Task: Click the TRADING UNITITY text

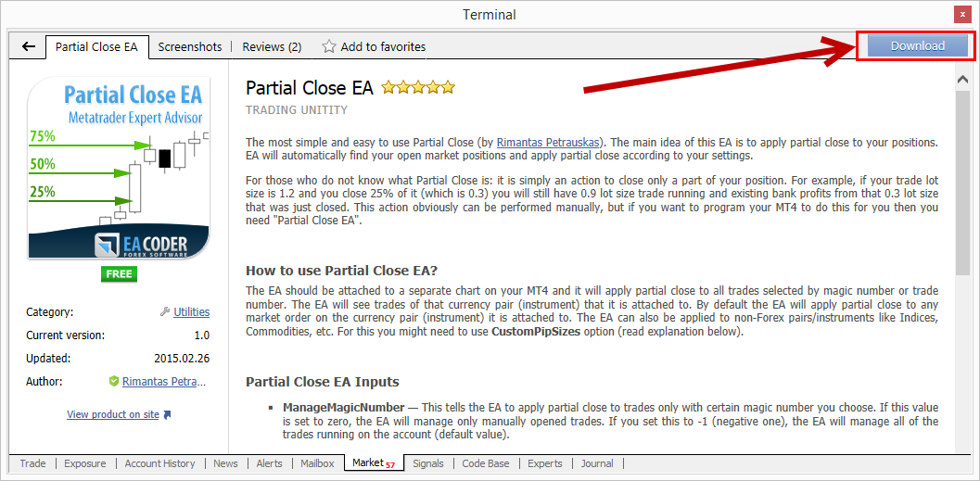Action: click(x=297, y=110)
